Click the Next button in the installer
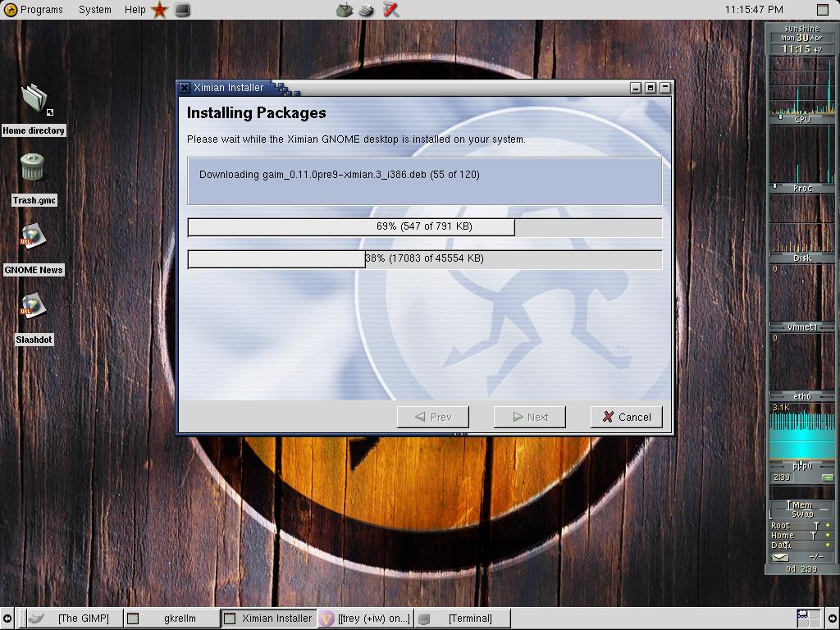840x630 pixels. tap(529, 417)
